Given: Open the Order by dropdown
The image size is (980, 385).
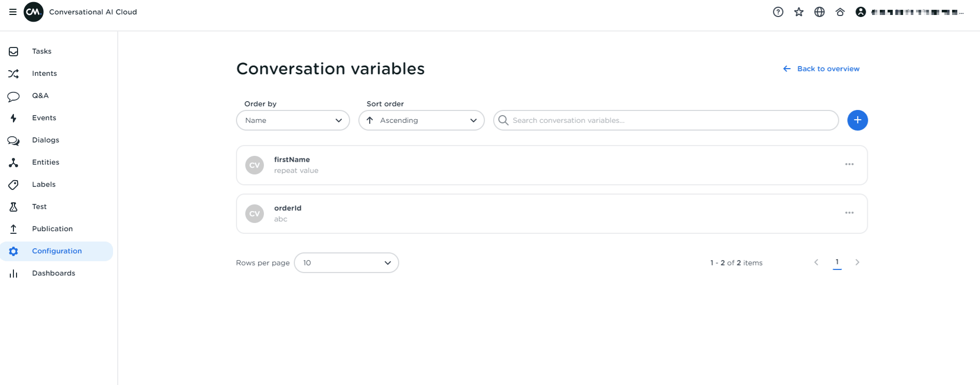Looking at the screenshot, I should (x=292, y=120).
